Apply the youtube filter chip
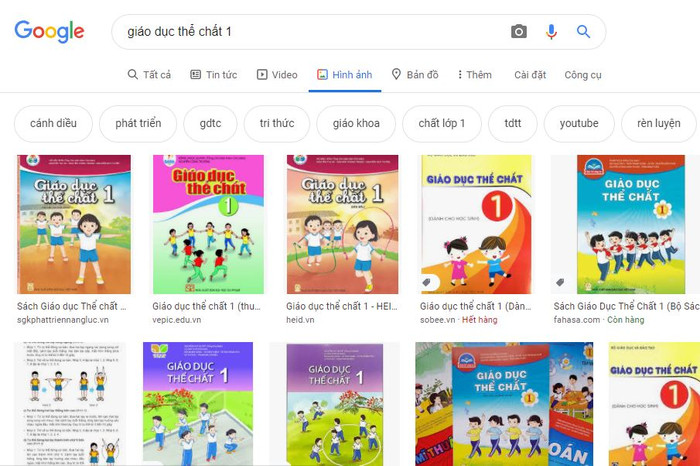Viewport: 700px width, 466px height. [x=579, y=123]
